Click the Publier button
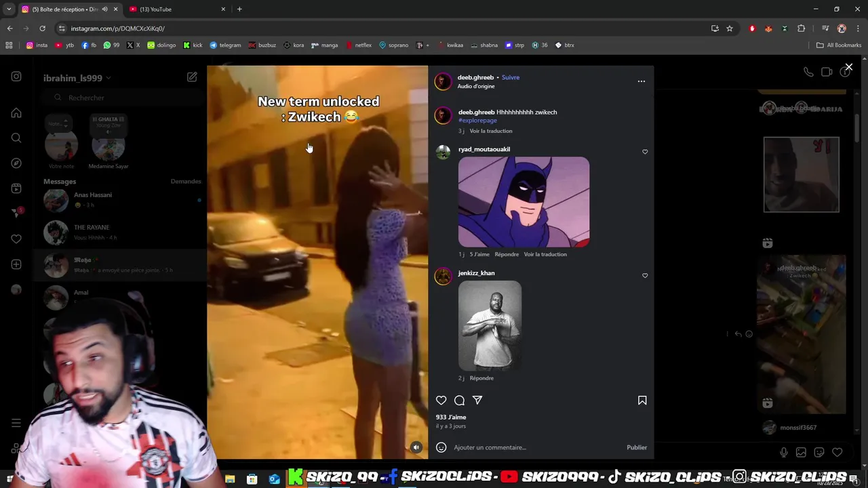 pos(637,447)
